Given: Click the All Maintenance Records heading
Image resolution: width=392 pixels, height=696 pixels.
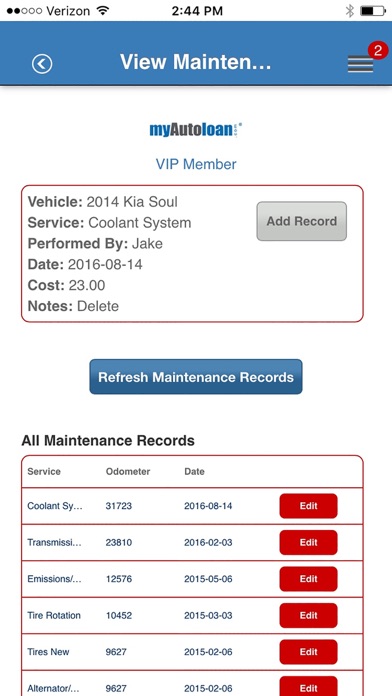Looking at the screenshot, I should point(108,441).
